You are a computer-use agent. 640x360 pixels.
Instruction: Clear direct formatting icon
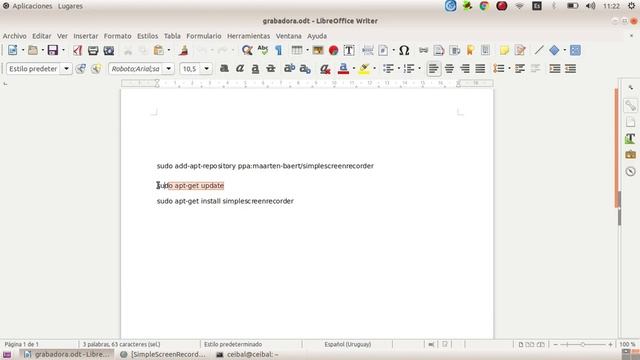pyautogui.click(x=325, y=69)
